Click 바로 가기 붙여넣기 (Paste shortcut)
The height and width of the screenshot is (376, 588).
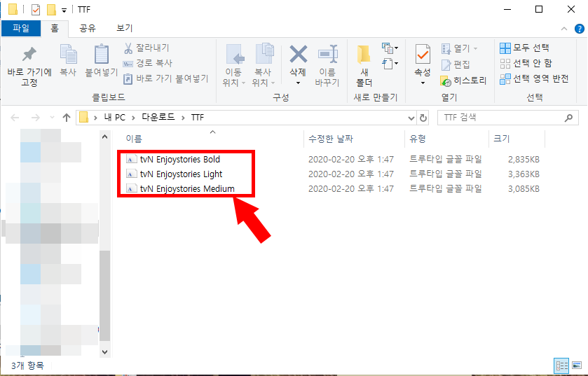pyautogui.click(x=166, y=78)
